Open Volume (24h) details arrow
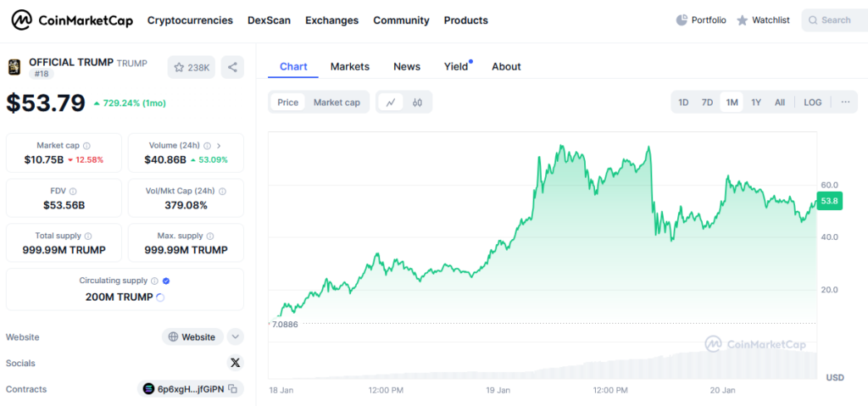Screen dimensions: 868x406 (219, 146)
